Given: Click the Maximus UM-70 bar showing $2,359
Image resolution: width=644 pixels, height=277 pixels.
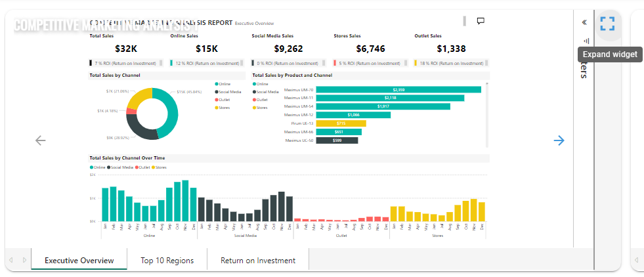Looking at the screenshot, I should [x=398, y=90].
